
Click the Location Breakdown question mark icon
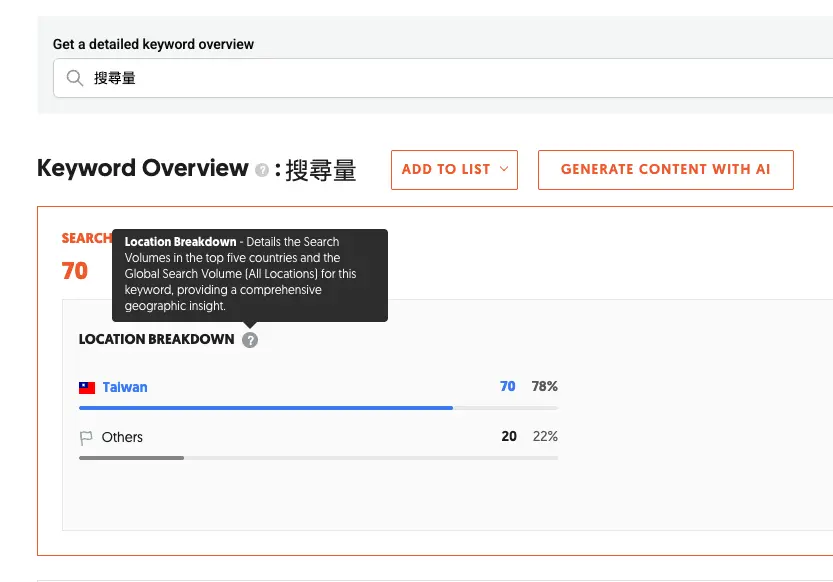pyautogui.click(x=249, y=340)
